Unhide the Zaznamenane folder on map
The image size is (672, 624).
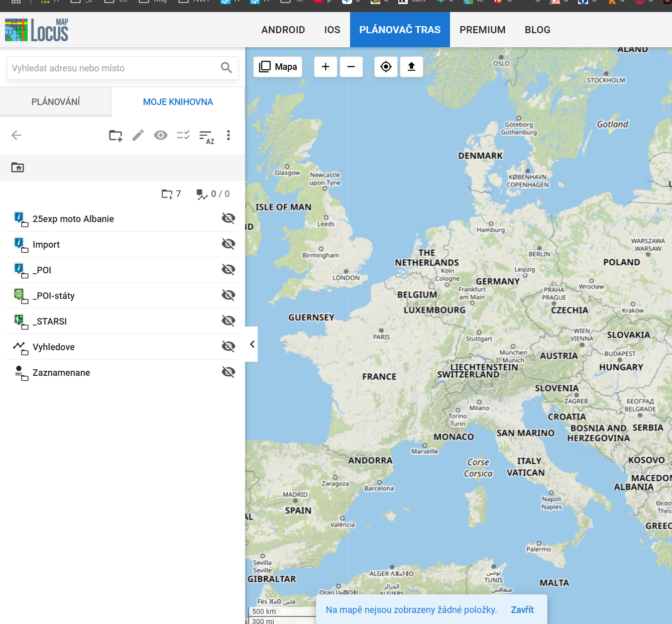coord(229,372)
